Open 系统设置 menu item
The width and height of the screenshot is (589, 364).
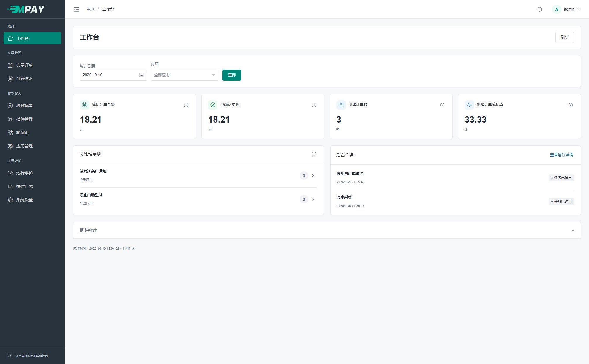point(32,200)
